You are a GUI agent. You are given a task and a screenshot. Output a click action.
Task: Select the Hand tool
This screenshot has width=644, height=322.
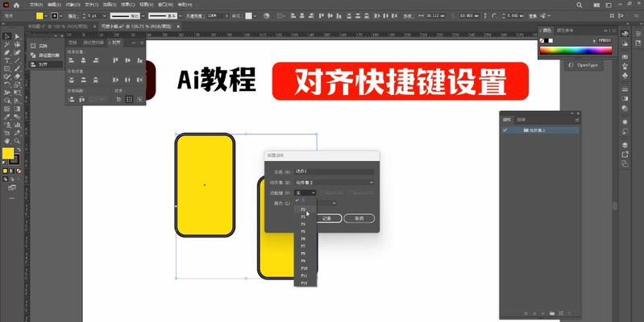click(7, 141)
